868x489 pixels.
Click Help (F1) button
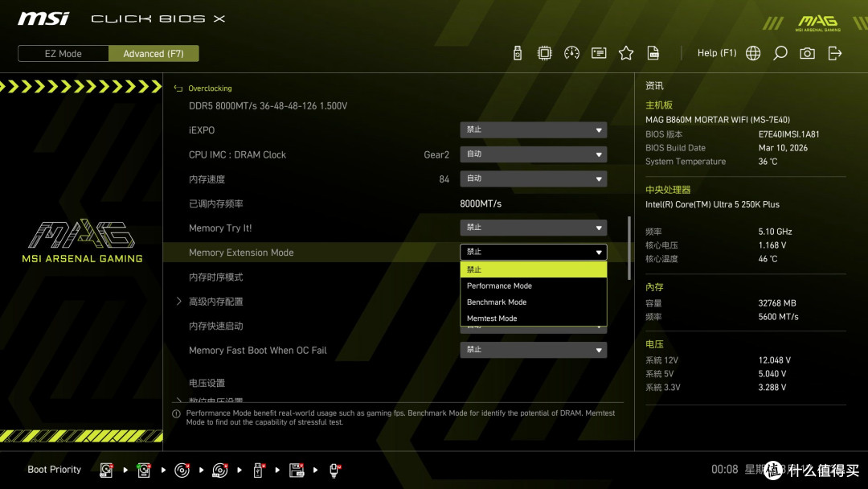tap(717, 53)
